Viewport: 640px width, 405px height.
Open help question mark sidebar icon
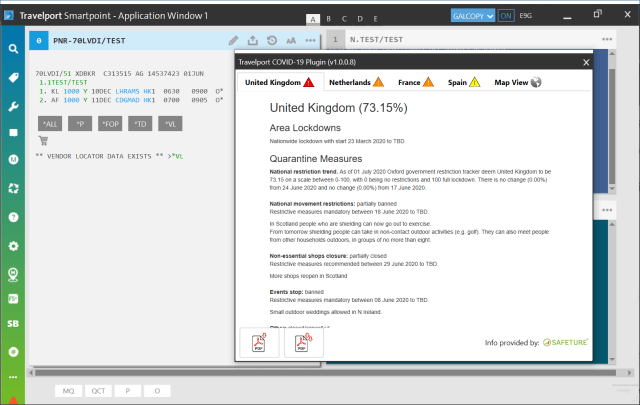click(x=13, y=217)
